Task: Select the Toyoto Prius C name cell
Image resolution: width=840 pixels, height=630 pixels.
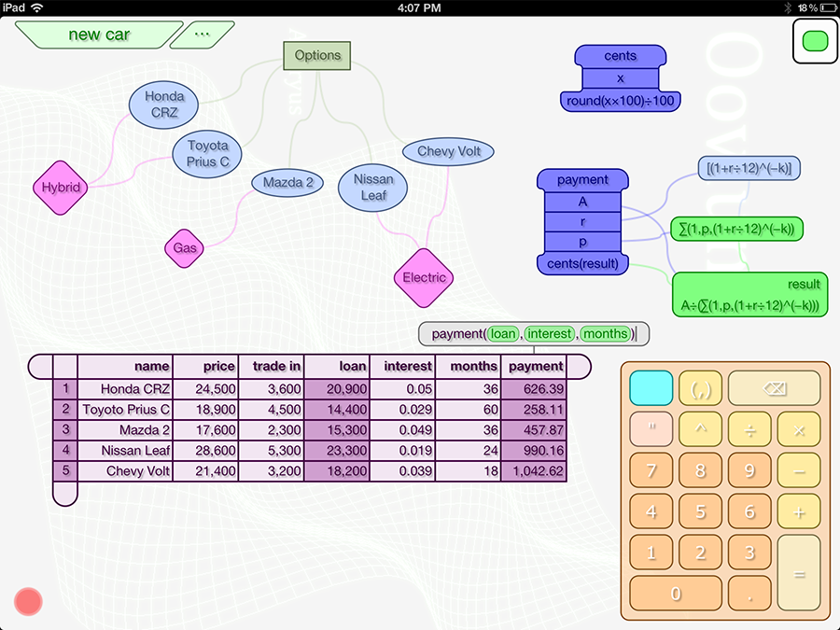Action: click(125, 410)
